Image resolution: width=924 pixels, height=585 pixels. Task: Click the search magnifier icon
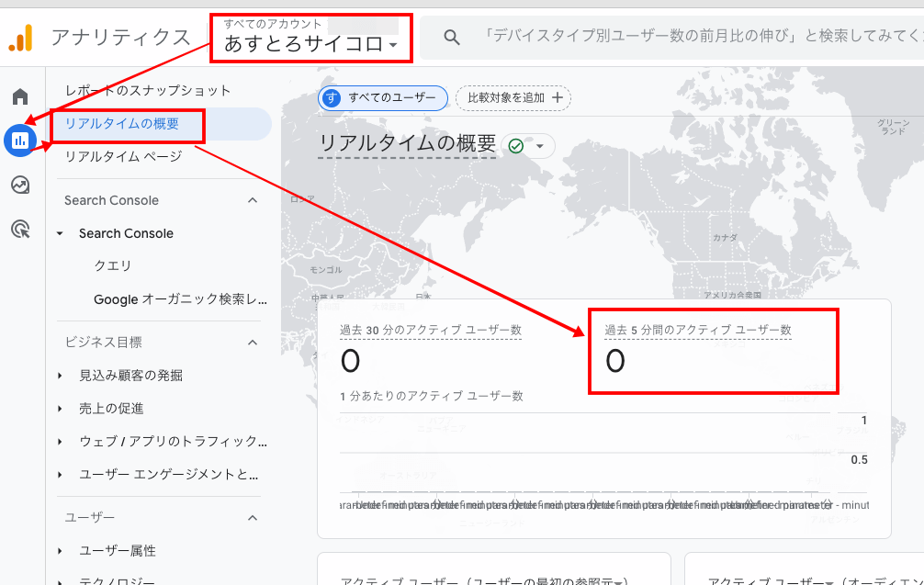click(x=451, y=37)
